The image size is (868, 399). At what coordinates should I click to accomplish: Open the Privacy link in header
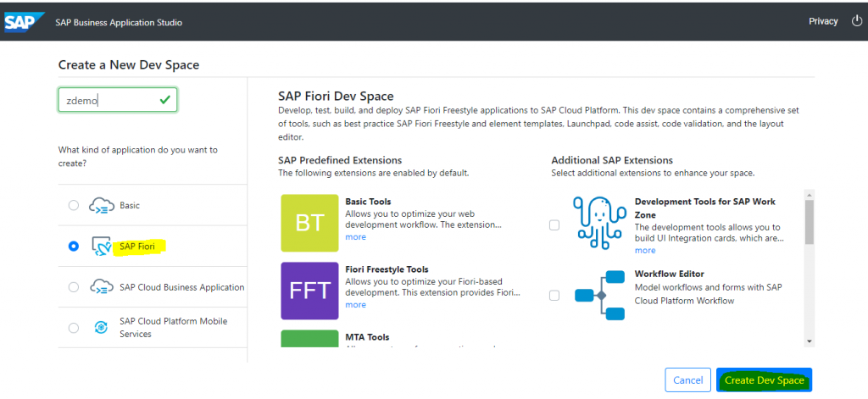click(823, 21)
